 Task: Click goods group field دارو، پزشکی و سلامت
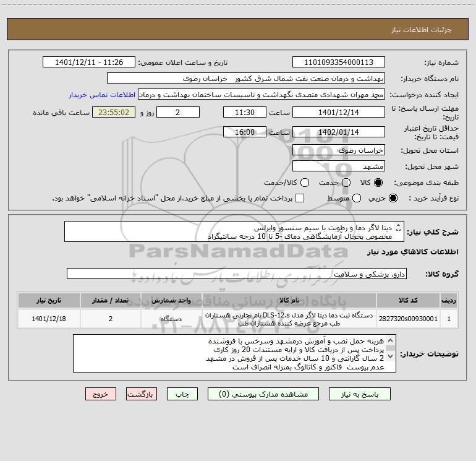237,274
